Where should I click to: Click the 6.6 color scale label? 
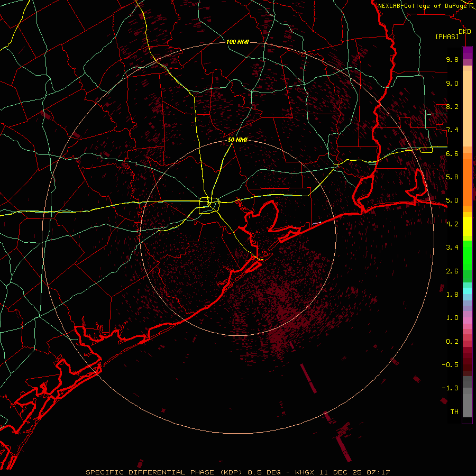coord(452,153)
